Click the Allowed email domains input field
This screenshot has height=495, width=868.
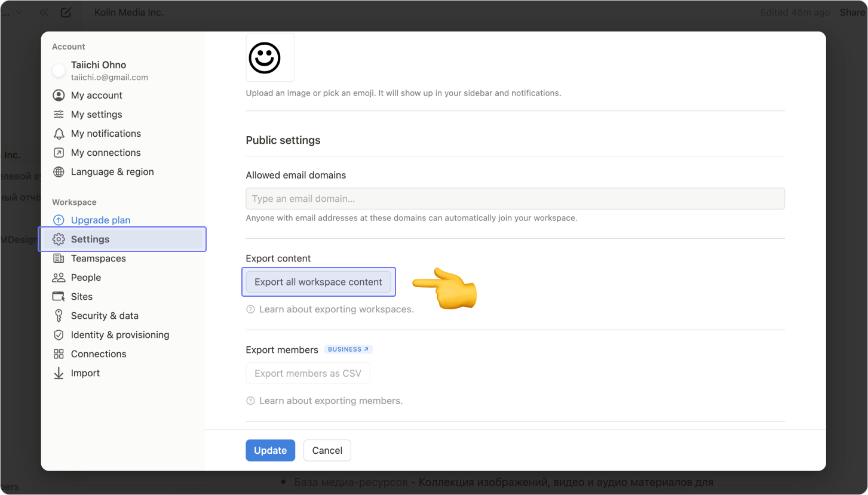(x=515, y=199)
